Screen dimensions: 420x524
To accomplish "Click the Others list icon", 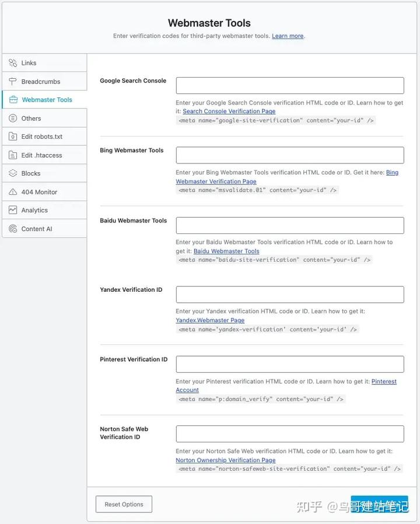I will tap(13, 118).
